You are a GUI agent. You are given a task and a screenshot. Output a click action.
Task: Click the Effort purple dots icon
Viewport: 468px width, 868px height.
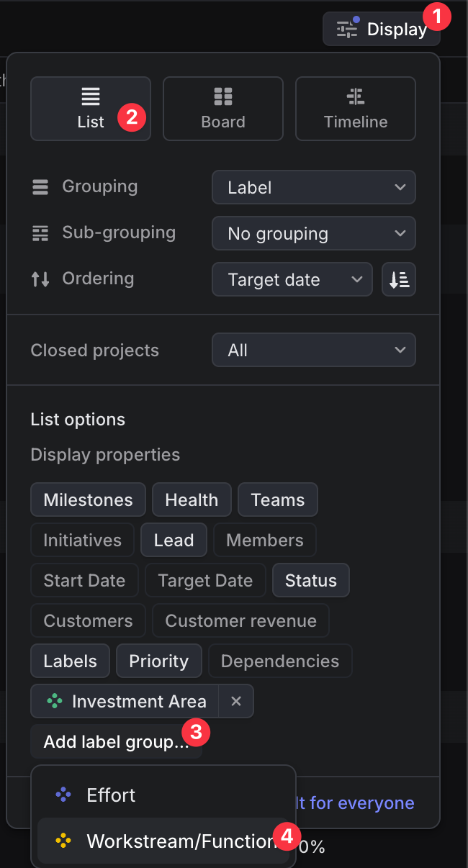[63, 795]
